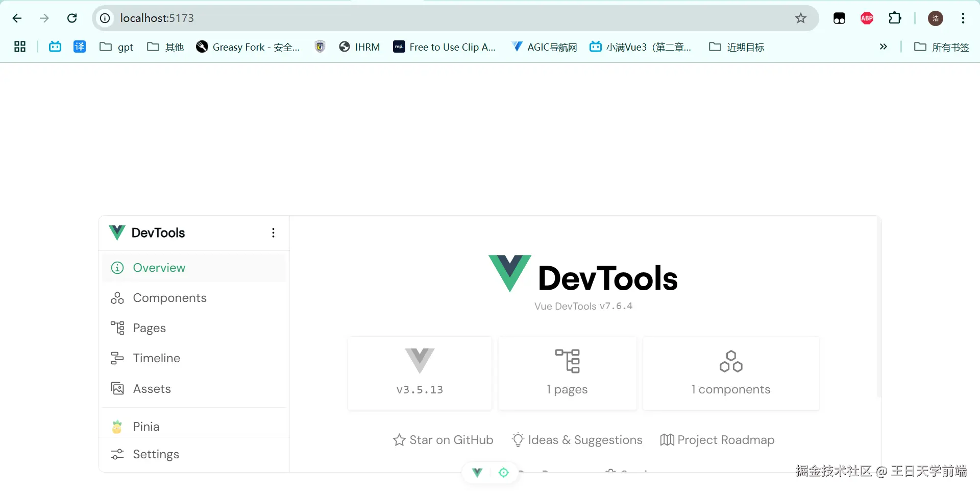980x491 pixels.
Task: Open DevTools Settings
Action: (x=155, y=454)
